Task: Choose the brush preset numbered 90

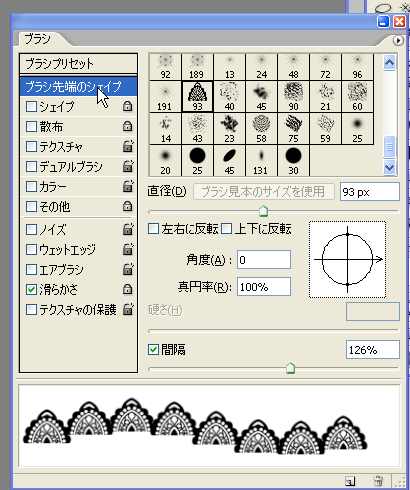Action: tap(293, 96)
